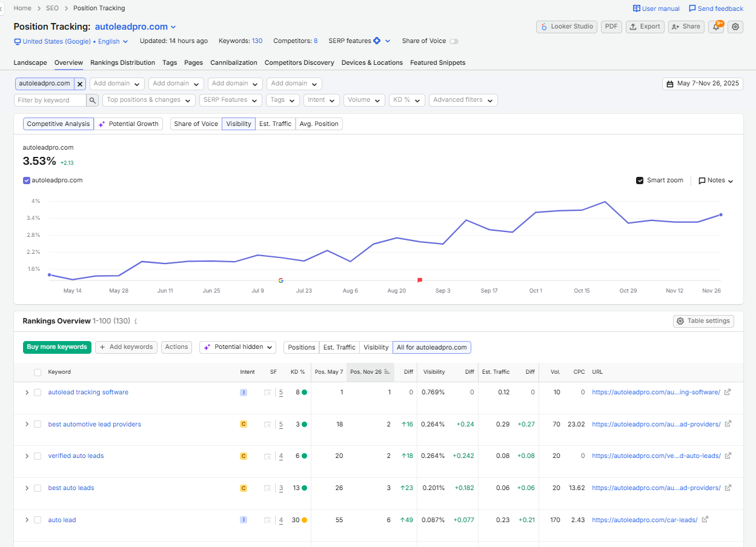Image resolution: width=756 pixels, height=547 pixels.
Task: Open the Send feedback link
Action: click(715, 8)
